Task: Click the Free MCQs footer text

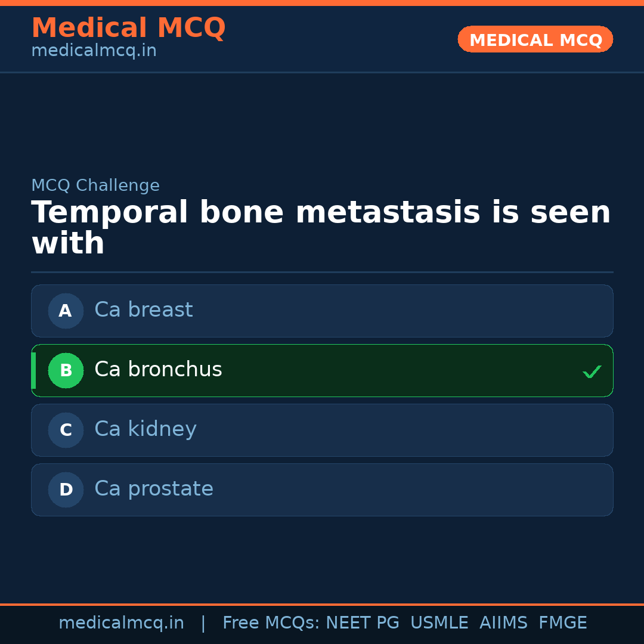Action: pos(271,623)
